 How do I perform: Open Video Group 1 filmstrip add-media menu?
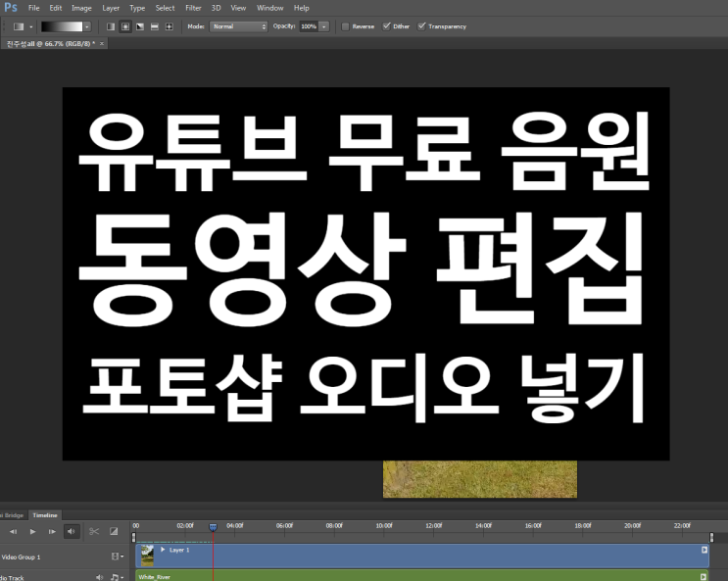pos(118,556)
